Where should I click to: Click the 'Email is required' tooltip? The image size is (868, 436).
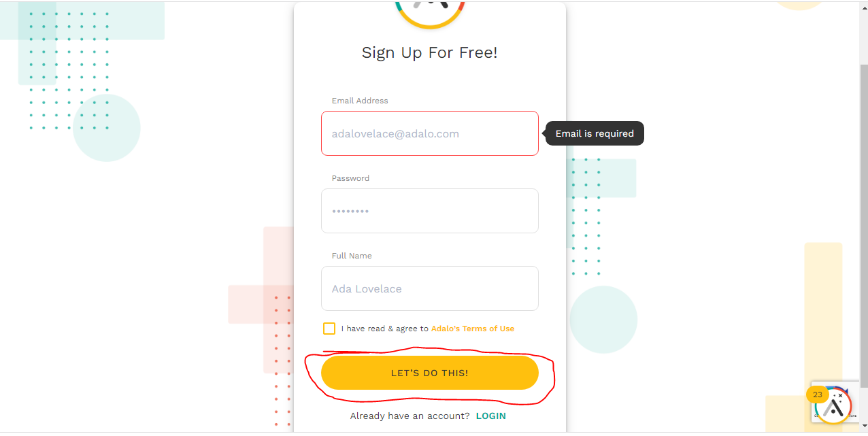pyautogui.click(x=595, y=133)
